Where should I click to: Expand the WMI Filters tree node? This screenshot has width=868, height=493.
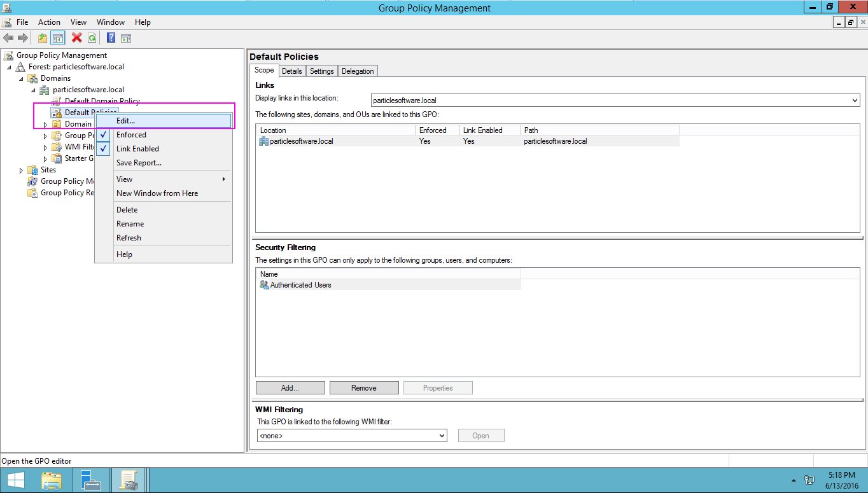click(45, 147)
